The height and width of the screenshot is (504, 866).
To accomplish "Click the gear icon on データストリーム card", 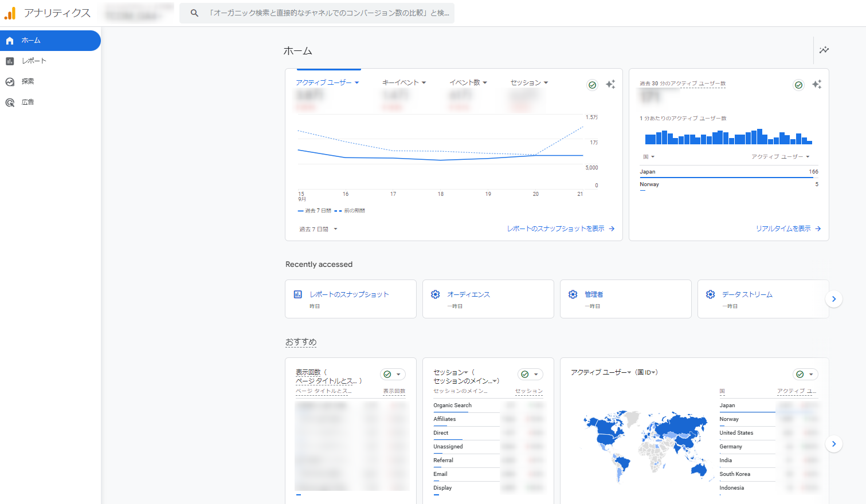I will point(711,294).
